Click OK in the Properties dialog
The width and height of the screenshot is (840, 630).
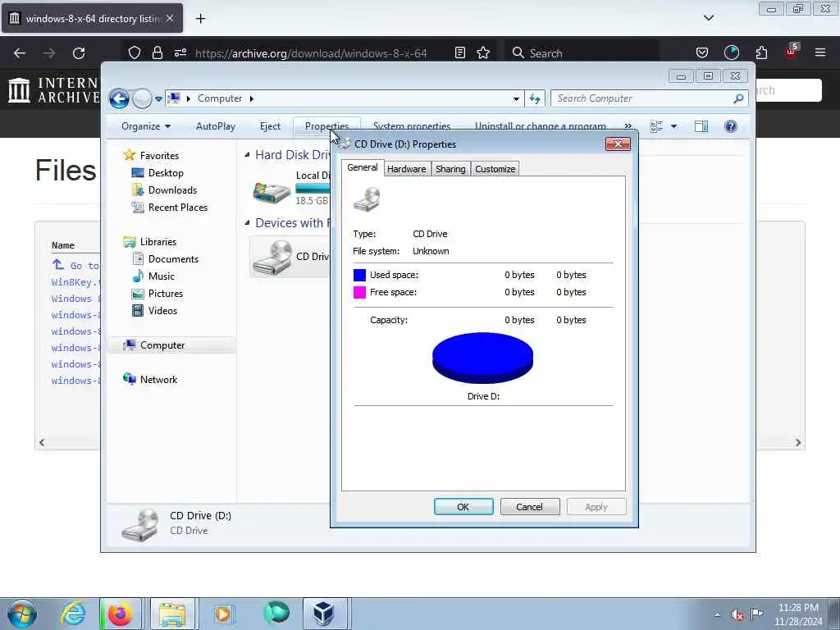(463, 507)
